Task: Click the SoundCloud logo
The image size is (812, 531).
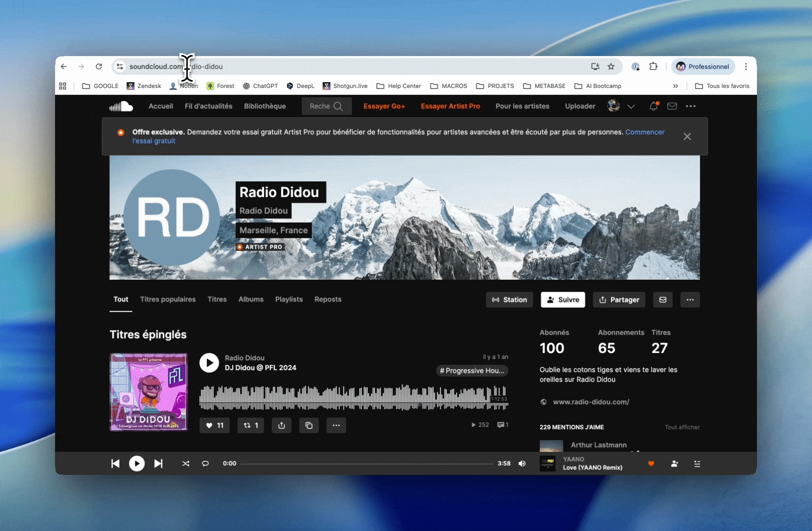Action: pyautogui.click(x=121, y=106)
